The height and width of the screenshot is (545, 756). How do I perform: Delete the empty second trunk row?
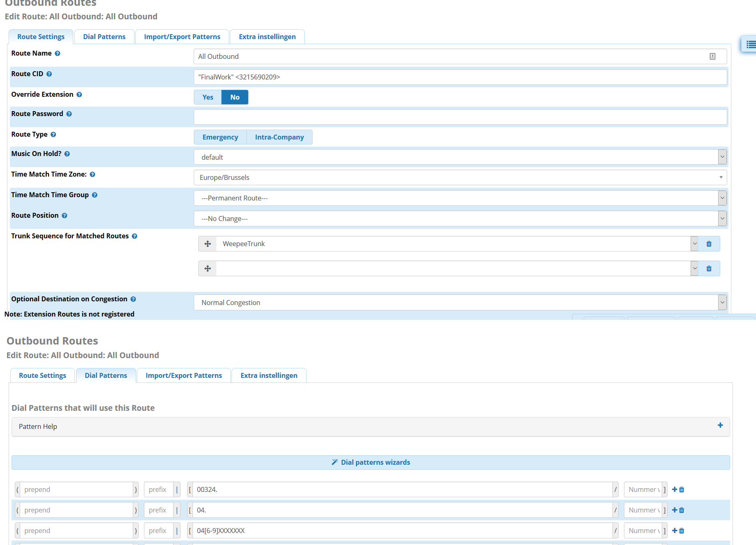(x=709, y=268)
